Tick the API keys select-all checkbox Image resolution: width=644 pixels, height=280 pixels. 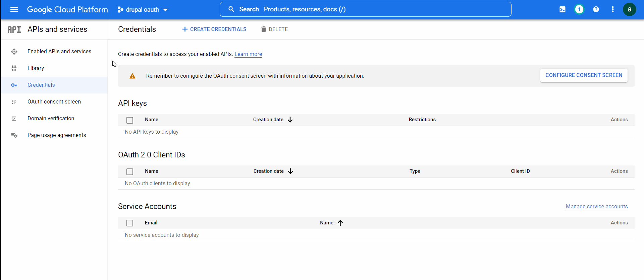click(130, 120)
